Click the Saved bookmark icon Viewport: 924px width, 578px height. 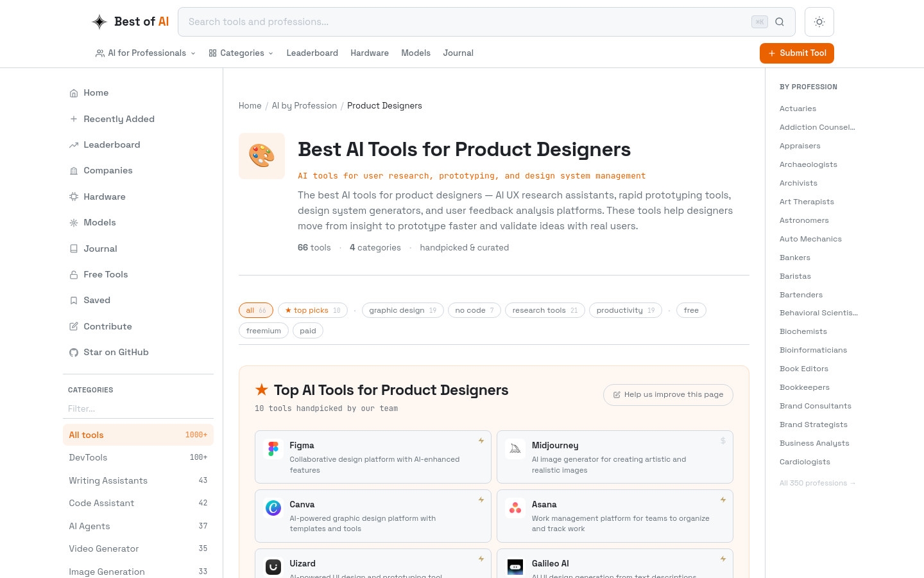(74, 301)
